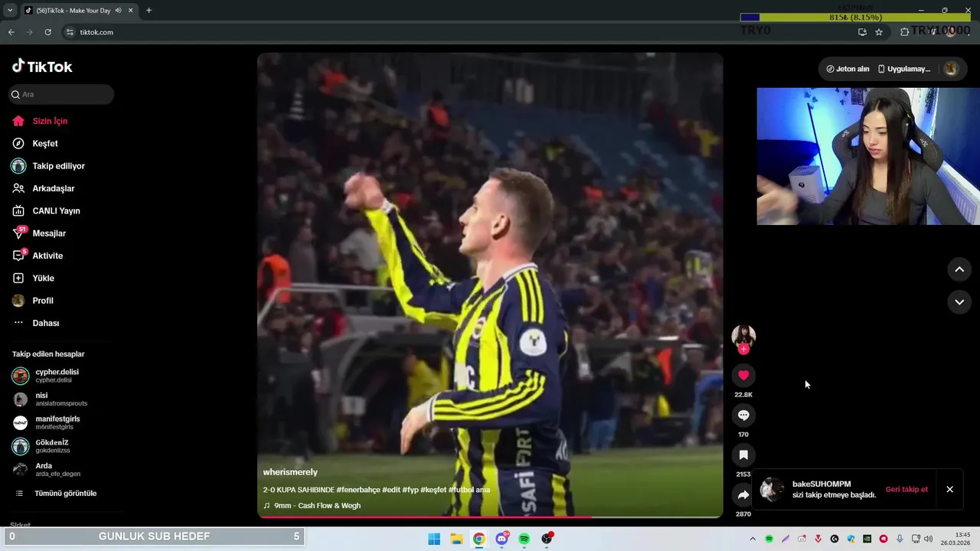Open the video creator's avatar
980x551 pixels.
pos(743,336)
